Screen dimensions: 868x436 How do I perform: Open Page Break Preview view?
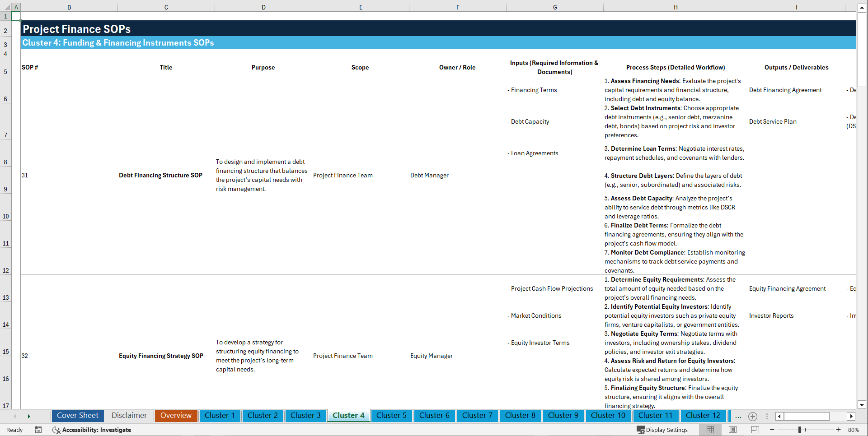pos(754,430)
